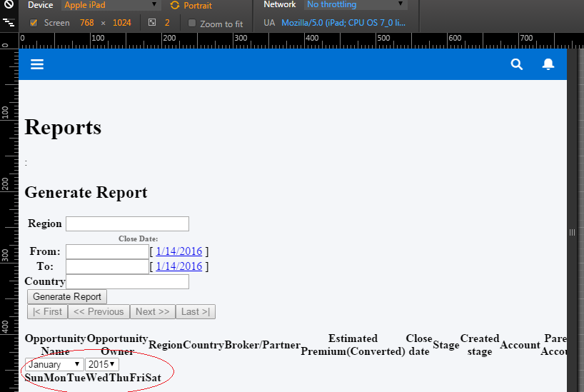The image size is (584, 392).
Task: Click the device pixel ratio icon
Action: 152,22
